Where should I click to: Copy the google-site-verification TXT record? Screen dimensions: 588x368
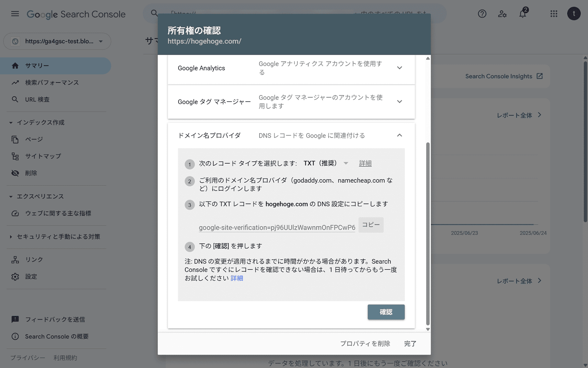(x=371, y=224)
